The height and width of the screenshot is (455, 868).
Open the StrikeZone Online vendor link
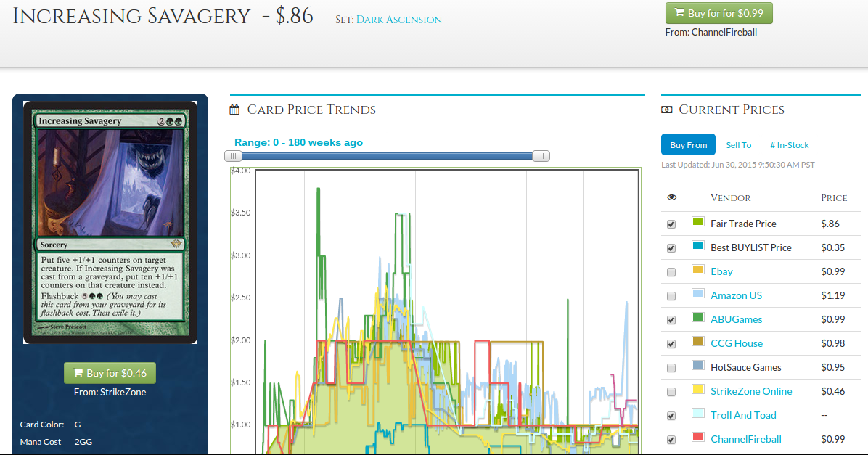pos(751,391)
